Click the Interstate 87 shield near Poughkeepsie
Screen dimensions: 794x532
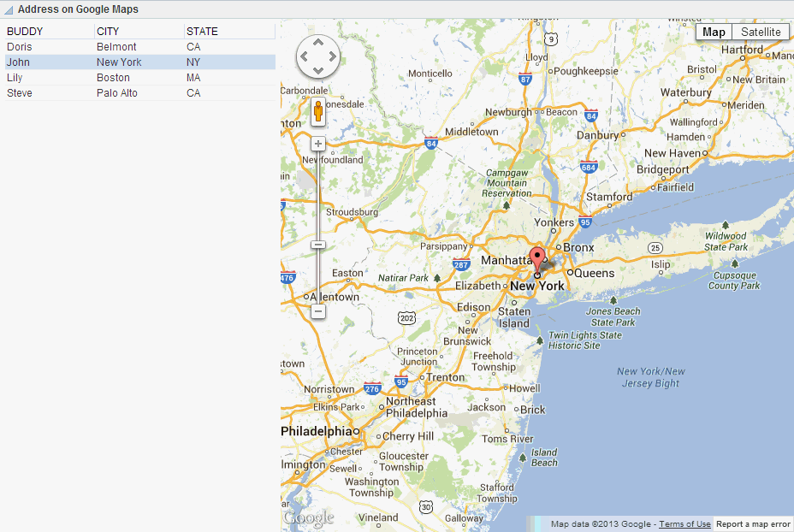point(525,79)
